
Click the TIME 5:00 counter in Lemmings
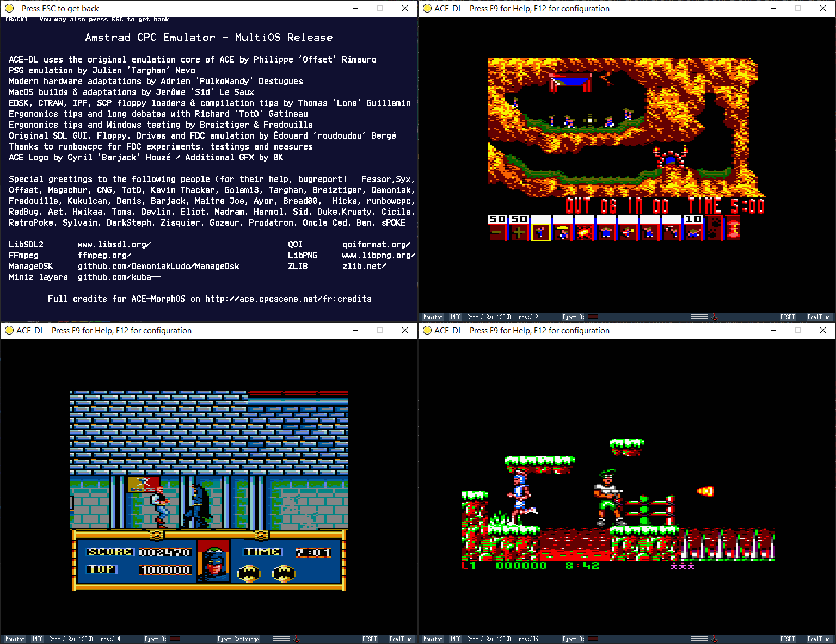727,206
